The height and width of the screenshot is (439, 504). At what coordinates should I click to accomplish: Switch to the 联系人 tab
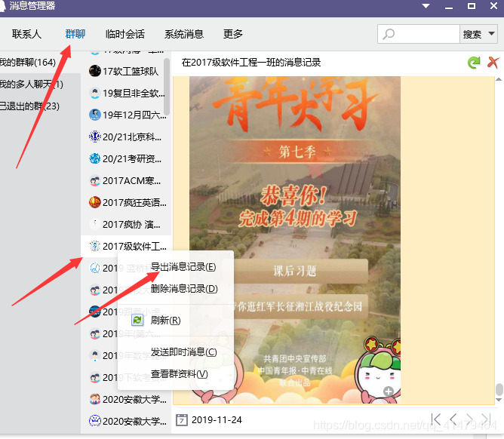pyautogui.click(x=26, y=34)
